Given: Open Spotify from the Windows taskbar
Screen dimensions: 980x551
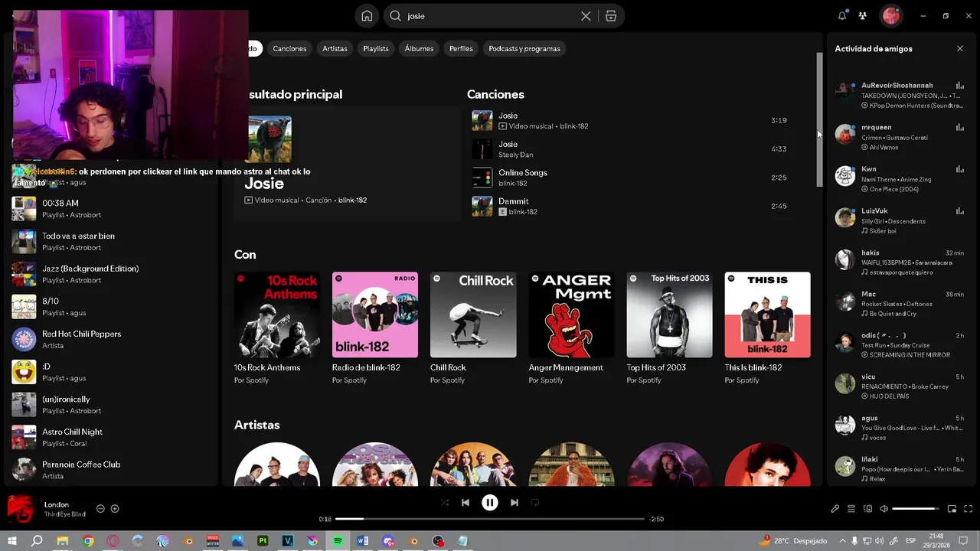Looking at the screenshot, I should coord(338,541).
